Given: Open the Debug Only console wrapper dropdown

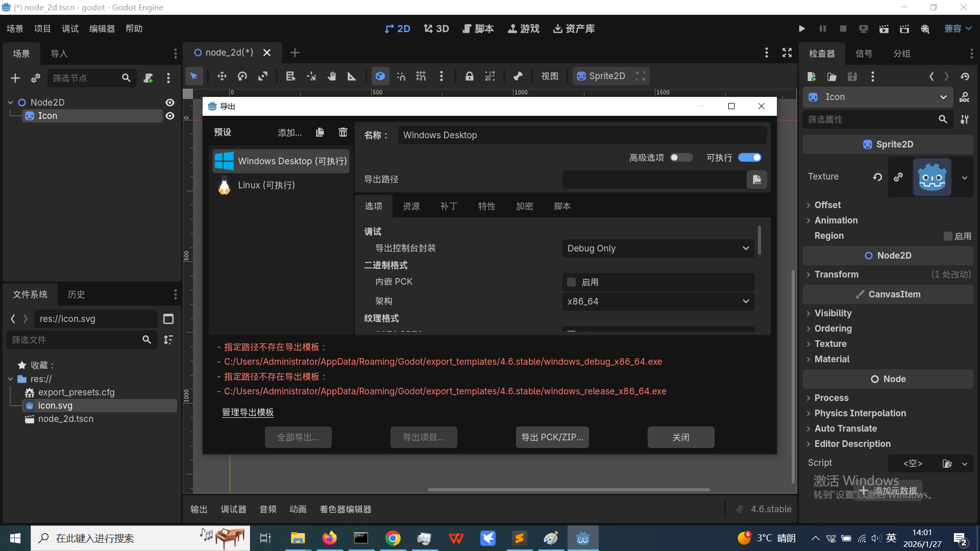Looking at the screenshot, I should 658,248.
